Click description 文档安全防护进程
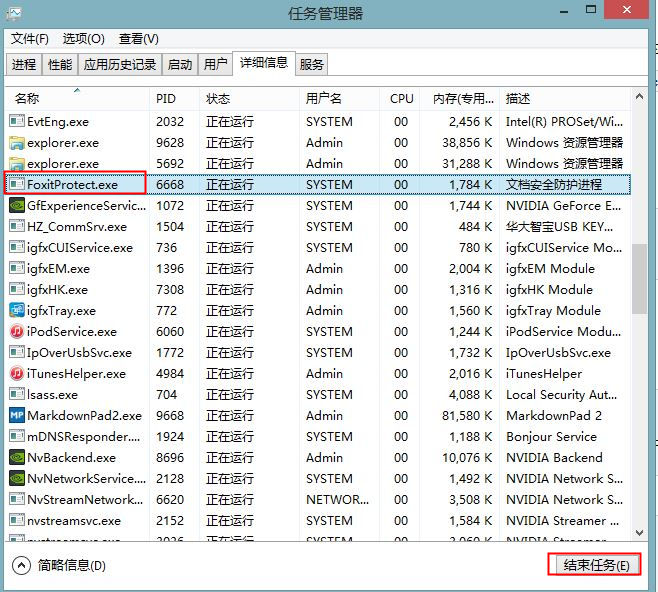The height and width of the screenshot is (592, 658). [554, 185]
